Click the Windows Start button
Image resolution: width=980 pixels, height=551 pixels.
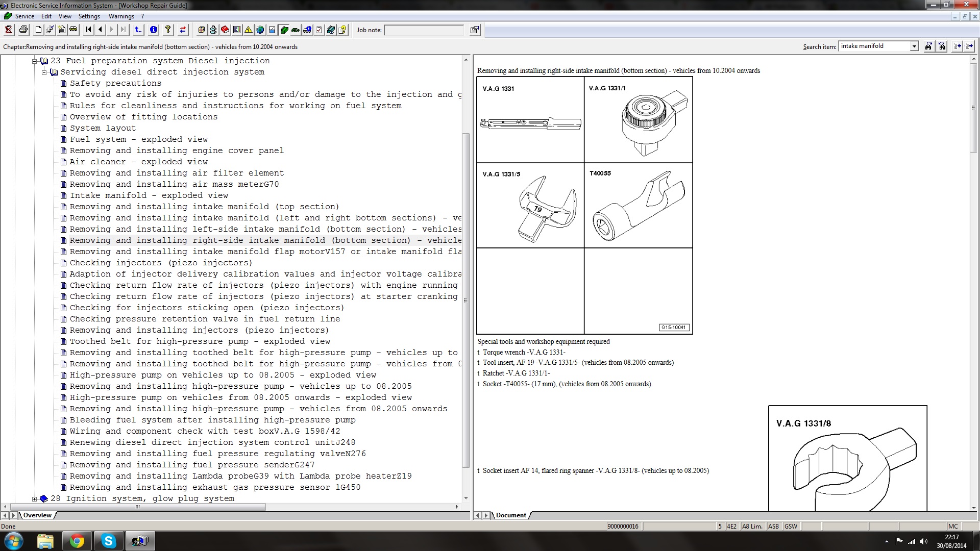coord(14,541)
